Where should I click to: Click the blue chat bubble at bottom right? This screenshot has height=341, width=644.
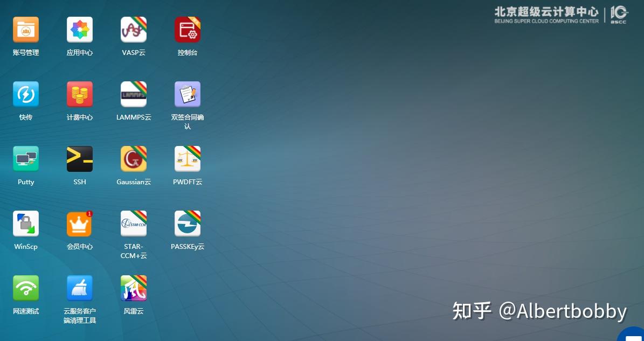click(x=632, y=336)
